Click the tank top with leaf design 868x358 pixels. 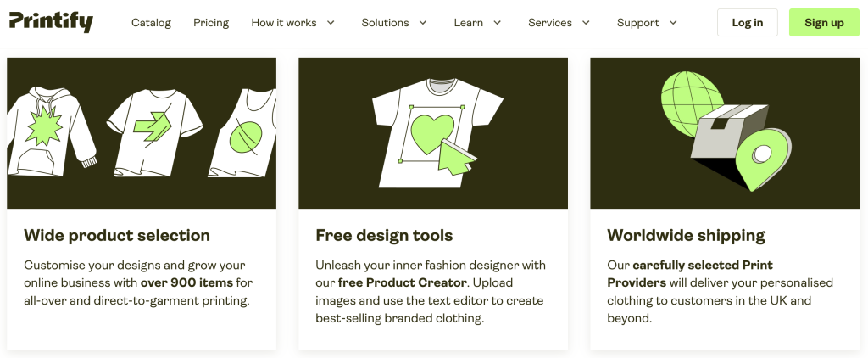click(242, 136)
